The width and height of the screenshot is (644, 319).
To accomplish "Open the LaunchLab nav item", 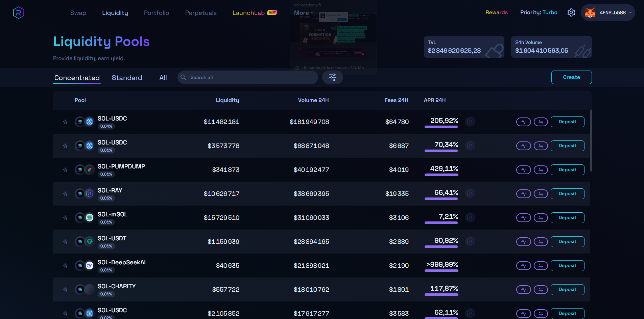I will click(x=255, y=13).
